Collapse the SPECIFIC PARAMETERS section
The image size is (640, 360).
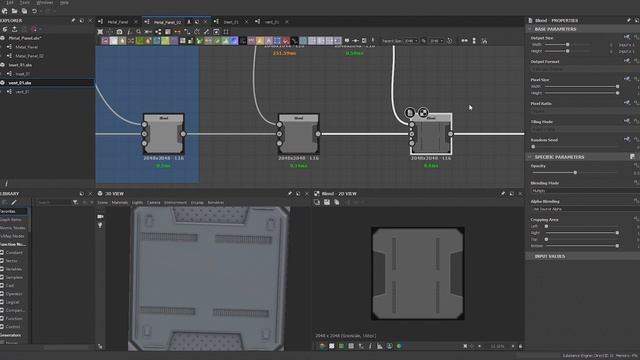pos(530,157)
